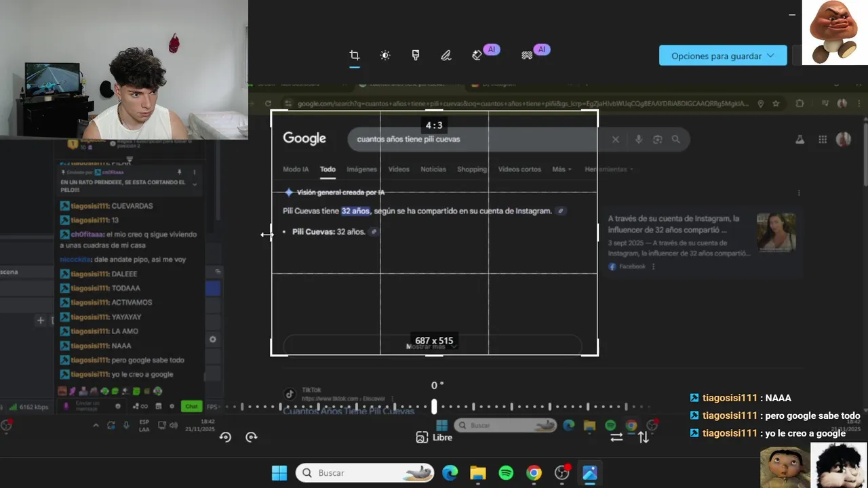868x488 pixels.
Task: Expand the Opciones para guardar dropdown
Action: (723, 56)
